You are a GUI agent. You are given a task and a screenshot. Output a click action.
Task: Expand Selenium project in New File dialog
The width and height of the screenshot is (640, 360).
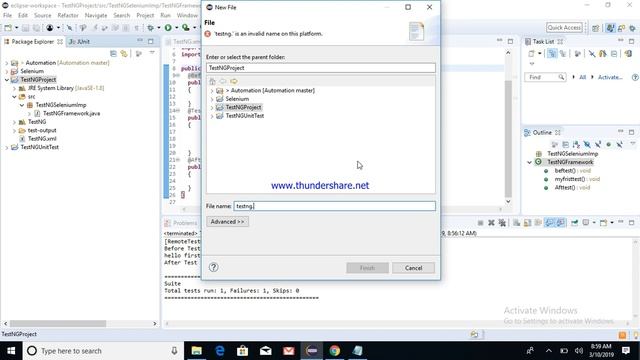tap(212, 99)
